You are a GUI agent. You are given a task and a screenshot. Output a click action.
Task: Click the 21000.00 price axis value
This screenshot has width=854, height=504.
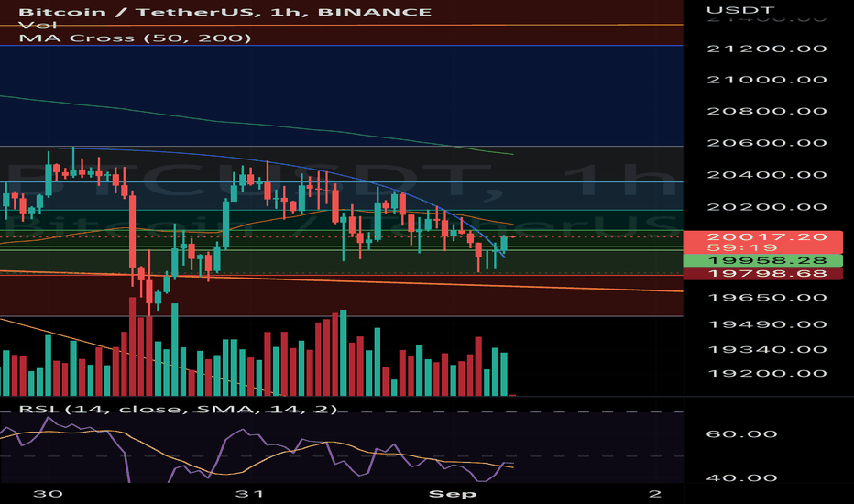tap(766, 80)
